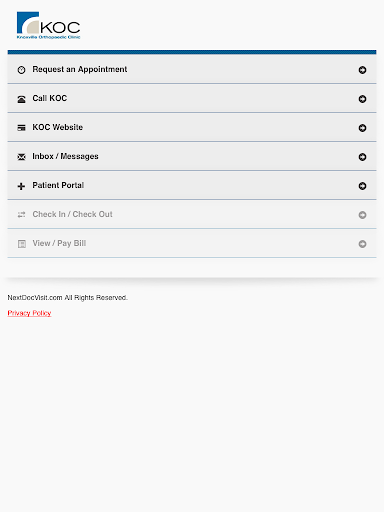Open the Request an Appointment menu item
The height and width of the screenshot is (512, 384).
point(192,69)
